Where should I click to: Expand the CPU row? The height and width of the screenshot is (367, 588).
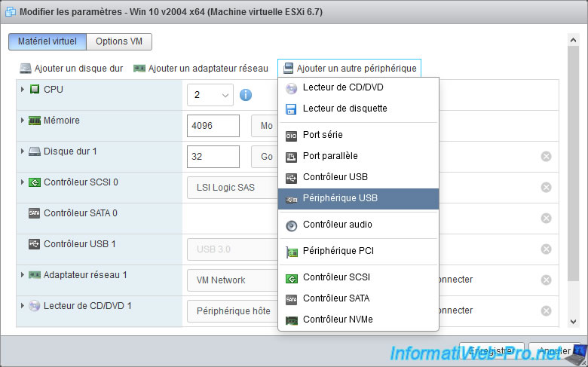tap(23, 90)
